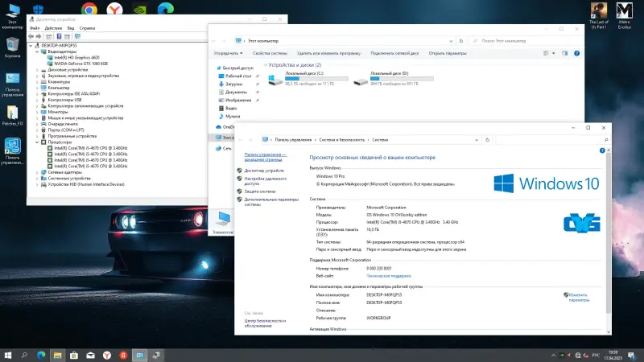Click blue help icon in Explorer toolbar
The height and width of the screenshot is (362, 644).
point(576,53)
